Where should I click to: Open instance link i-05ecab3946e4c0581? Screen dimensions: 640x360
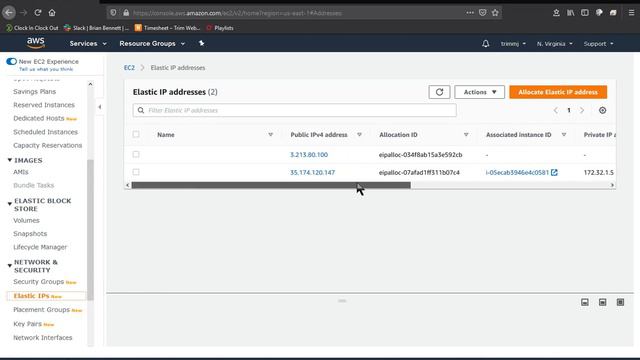click(x=517, y=172)
